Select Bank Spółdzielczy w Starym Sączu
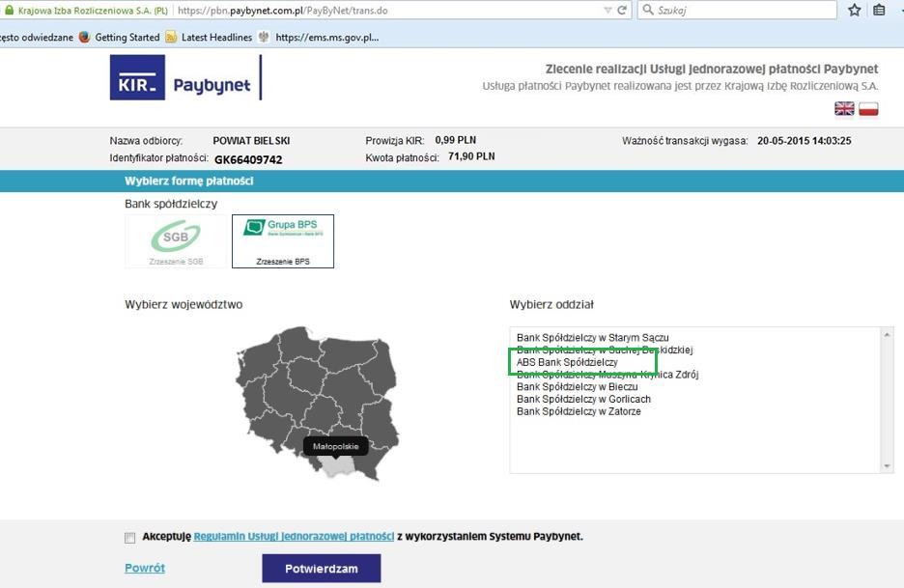The image size is (904, 588). pos(593,338)
